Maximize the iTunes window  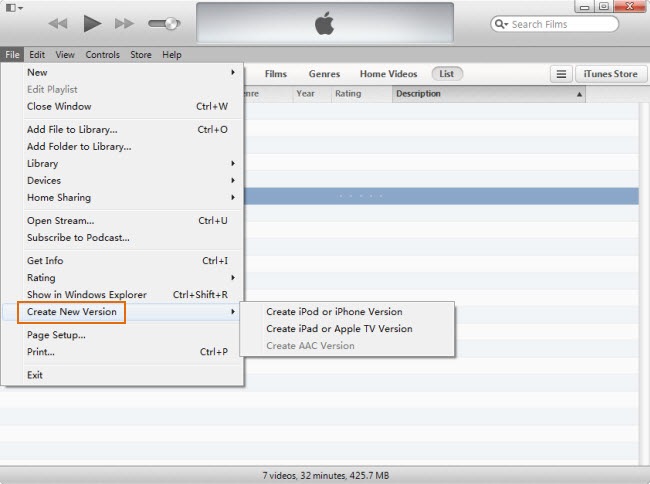[x=604, y=6]
